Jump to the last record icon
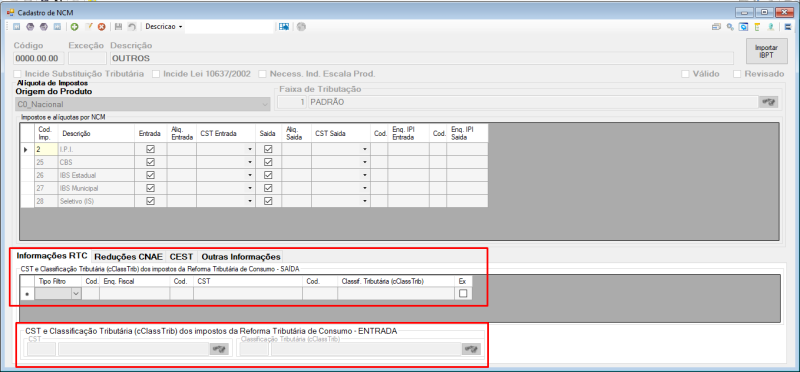Screen dimensions: 800x372 point(57,27)
